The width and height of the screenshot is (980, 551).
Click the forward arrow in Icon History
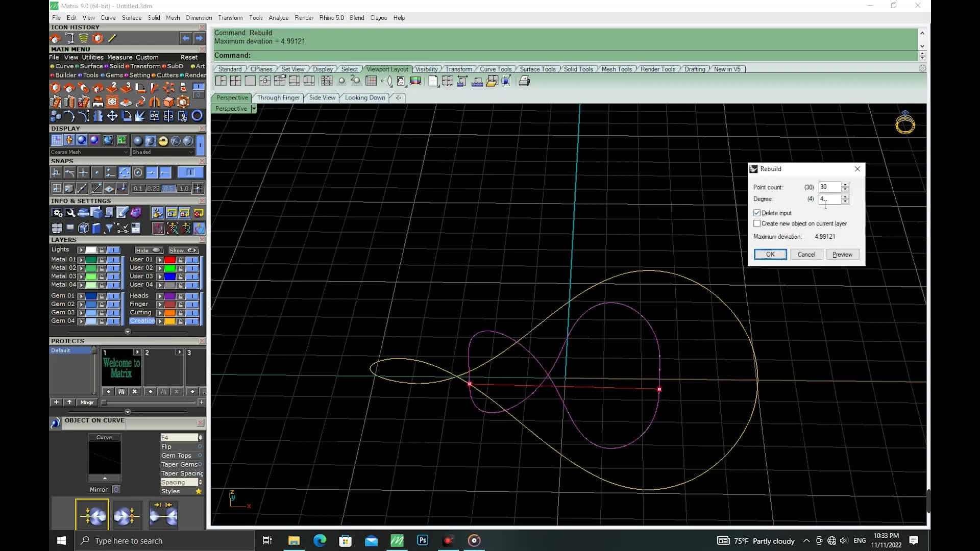199,38
